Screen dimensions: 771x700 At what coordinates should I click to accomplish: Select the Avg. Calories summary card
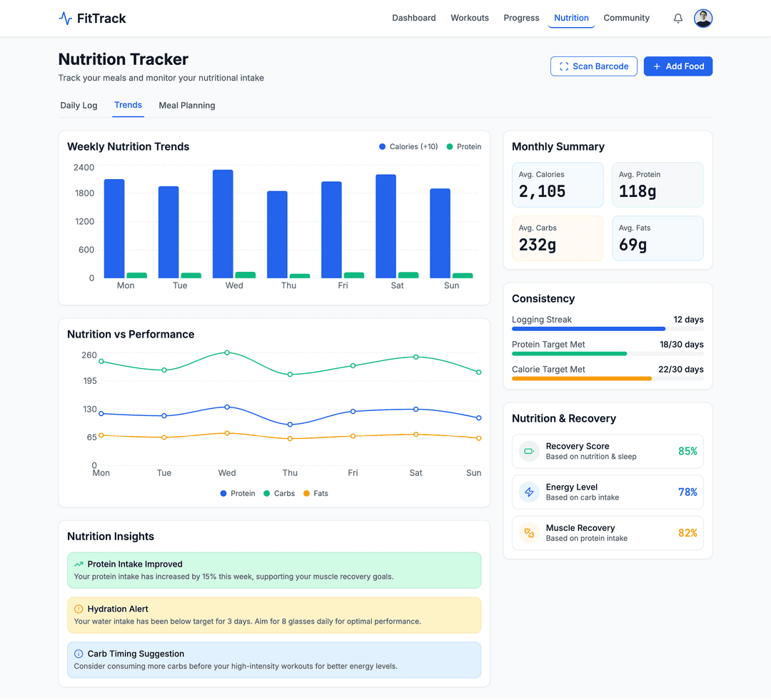pyautogui.click(x=558, y=185)
